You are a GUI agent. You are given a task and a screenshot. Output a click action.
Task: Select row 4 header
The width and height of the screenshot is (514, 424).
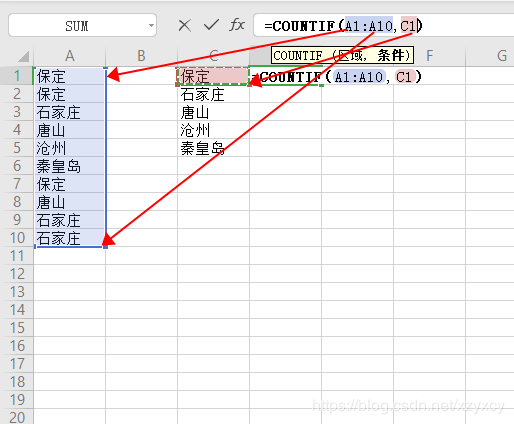(17, 130)
